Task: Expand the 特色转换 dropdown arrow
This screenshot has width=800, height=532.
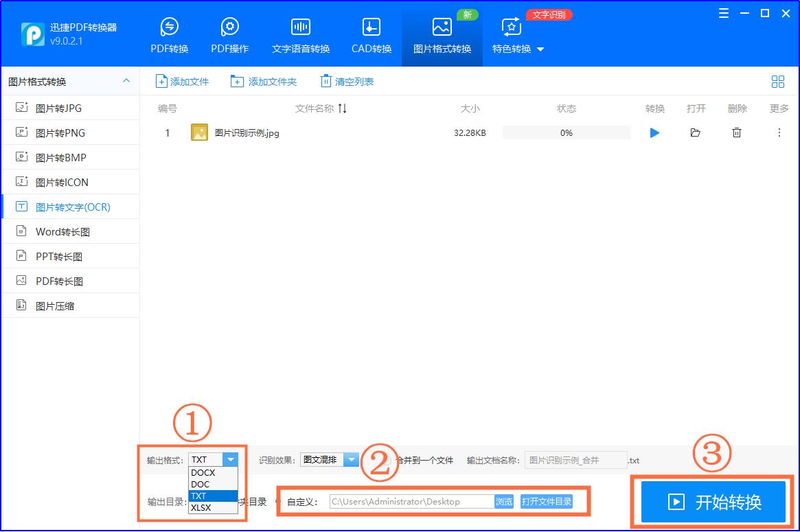Action: tap(540, 49)
